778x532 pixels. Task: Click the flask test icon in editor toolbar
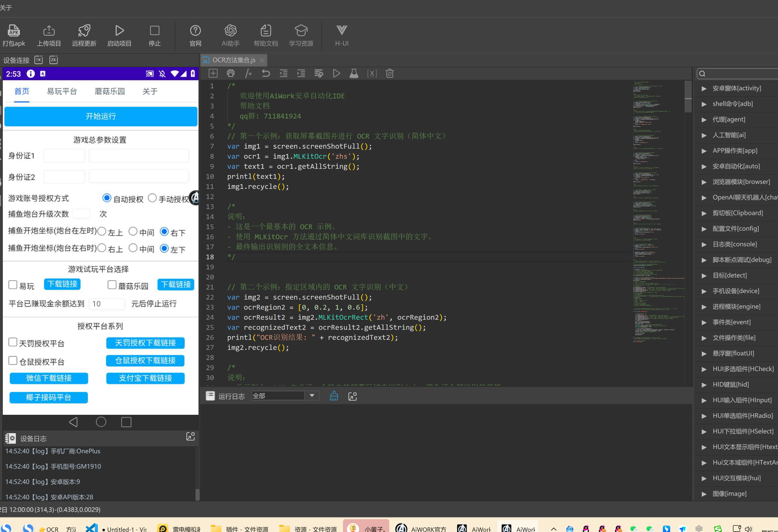point(354,73)
